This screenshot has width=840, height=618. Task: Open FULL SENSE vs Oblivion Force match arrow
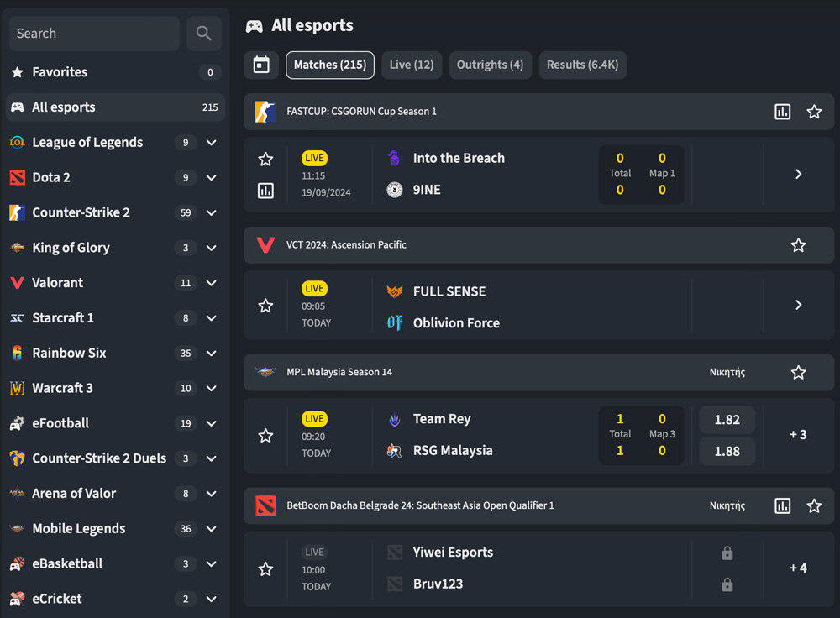tap(798, 305)
